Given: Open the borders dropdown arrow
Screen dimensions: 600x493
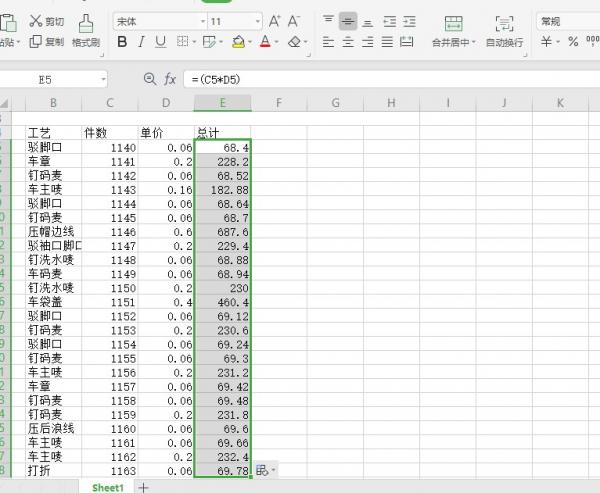Looking at the screenshot, I should [x=194, y=41].
